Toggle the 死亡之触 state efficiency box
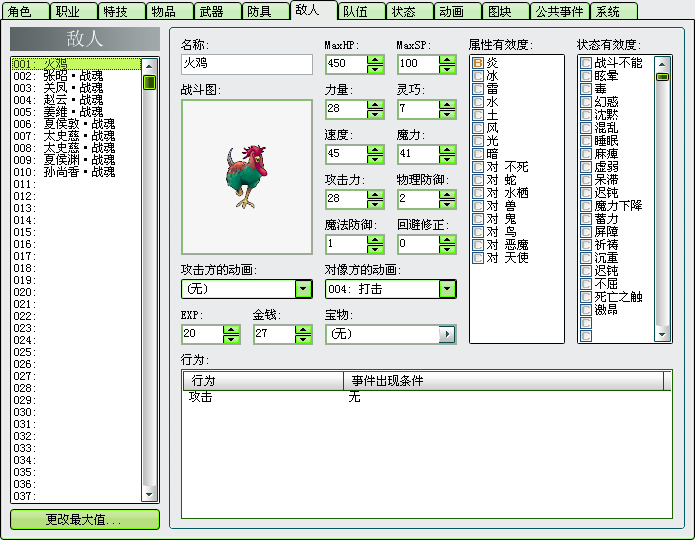 tap(586, 297)
